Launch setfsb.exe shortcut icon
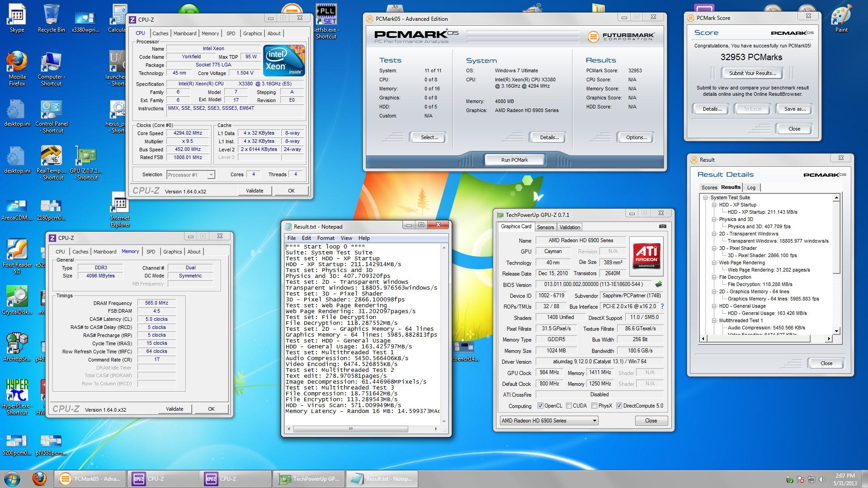 tap(326, 21)
